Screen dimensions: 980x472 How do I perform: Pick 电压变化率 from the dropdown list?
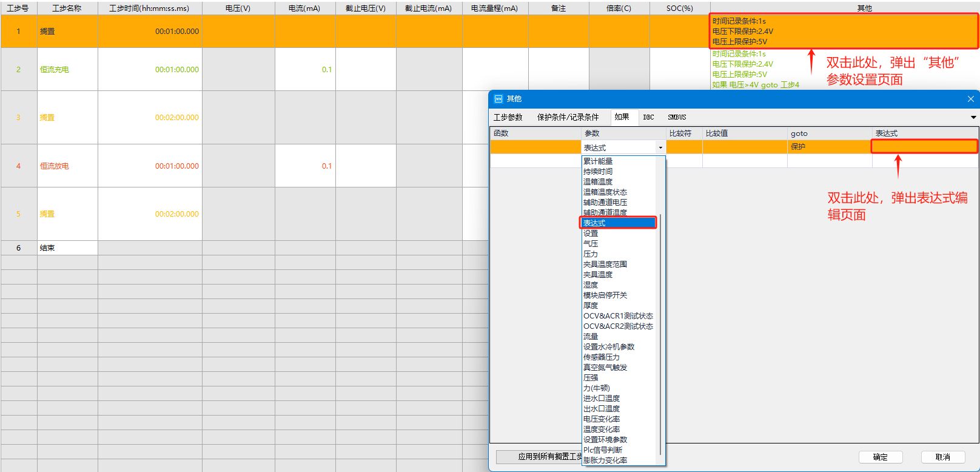pyautogui.click(x=602, y=419)
